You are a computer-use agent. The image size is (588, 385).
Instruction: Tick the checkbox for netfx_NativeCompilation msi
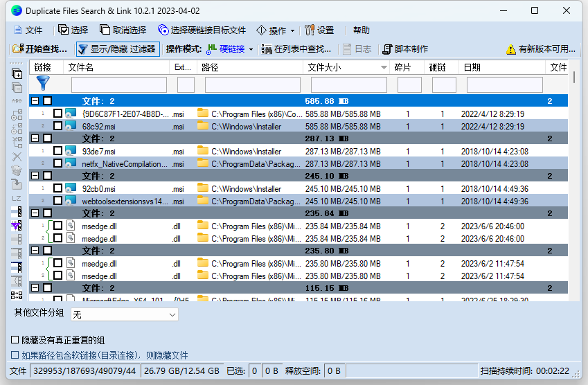click(x=57, y=163)
